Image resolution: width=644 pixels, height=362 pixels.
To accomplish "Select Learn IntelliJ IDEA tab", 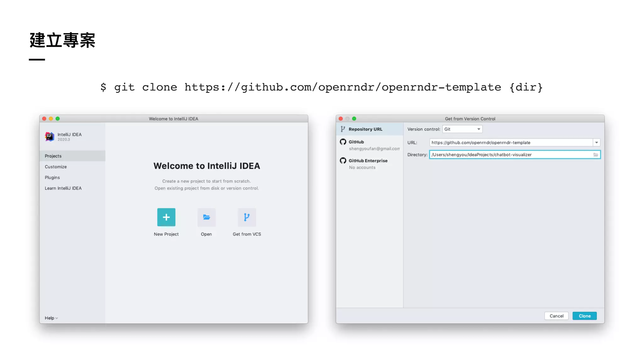I will 72,188.
